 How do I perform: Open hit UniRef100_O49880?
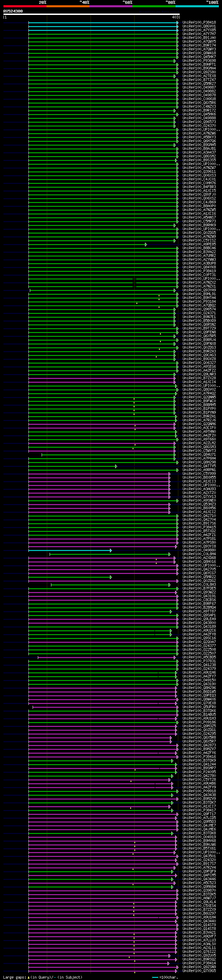199,550
